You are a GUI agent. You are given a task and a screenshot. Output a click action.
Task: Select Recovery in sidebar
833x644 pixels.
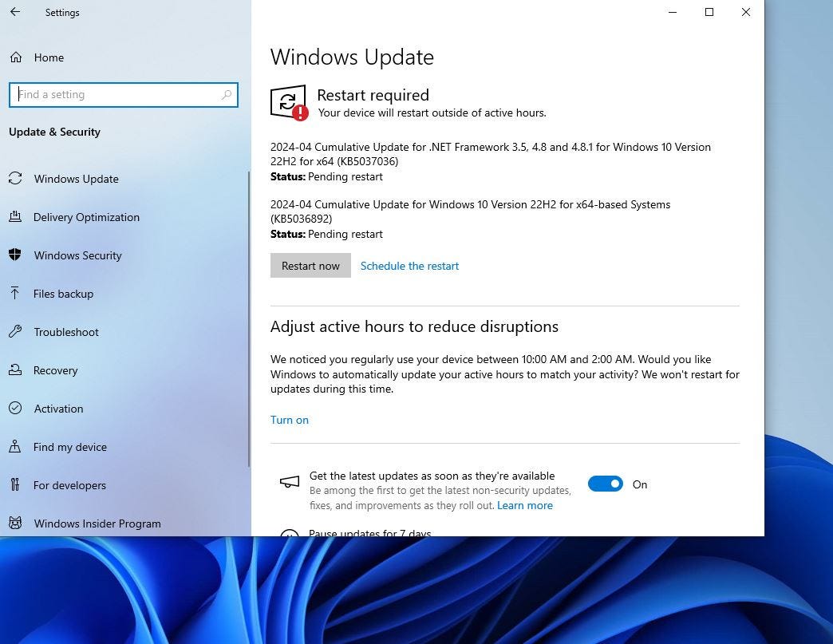point(56,369)
